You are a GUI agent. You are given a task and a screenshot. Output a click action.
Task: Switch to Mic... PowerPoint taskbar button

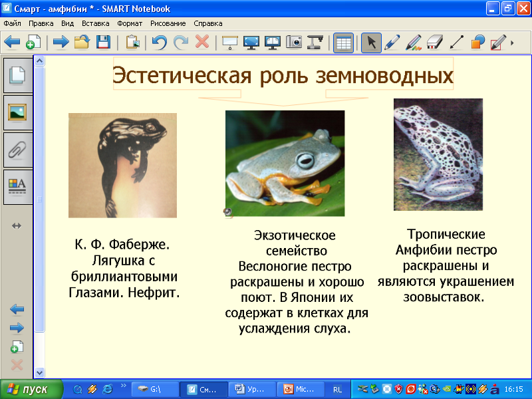(301, 389)
